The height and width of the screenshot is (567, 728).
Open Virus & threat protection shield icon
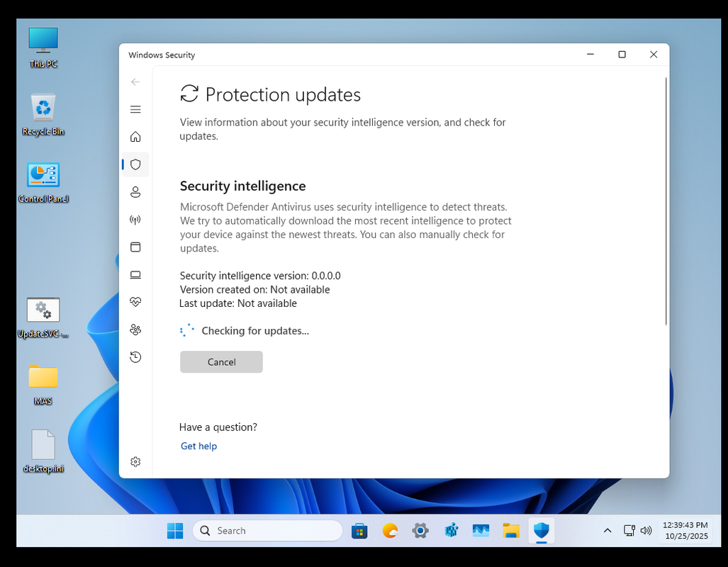135,164
